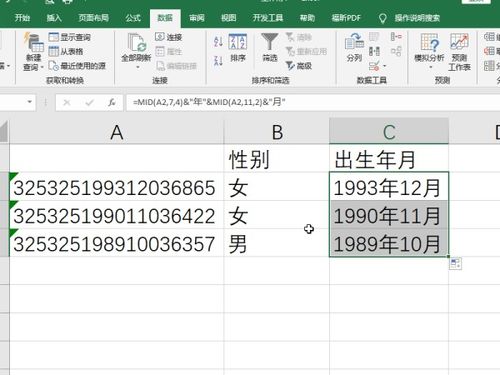Open 最近使用的源 (Recent Sources)
This screenshot has height=375, width=500.
coord(77,66)
